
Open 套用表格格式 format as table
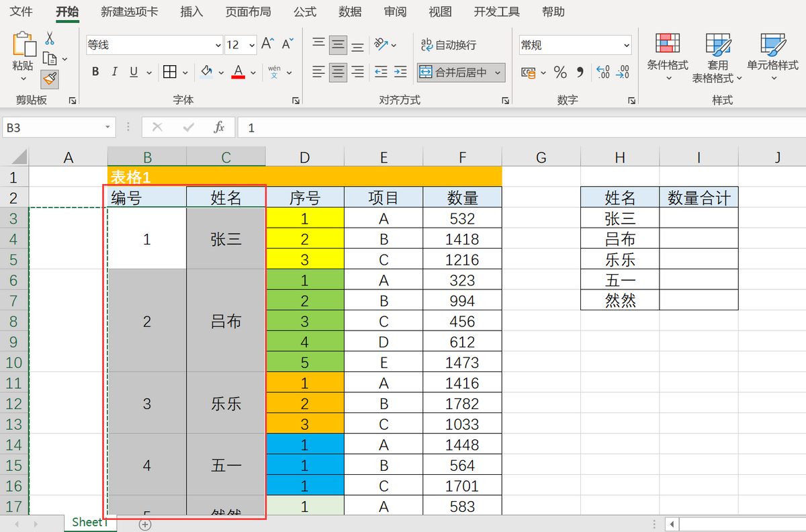coord(717,57)
